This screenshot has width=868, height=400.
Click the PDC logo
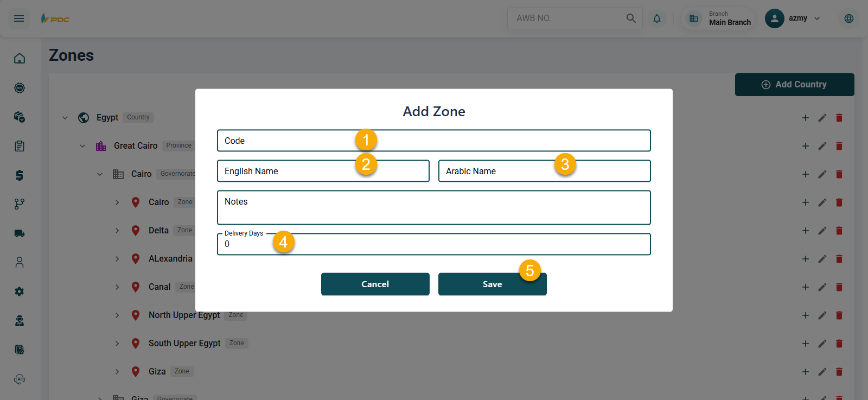click(55, 18)
